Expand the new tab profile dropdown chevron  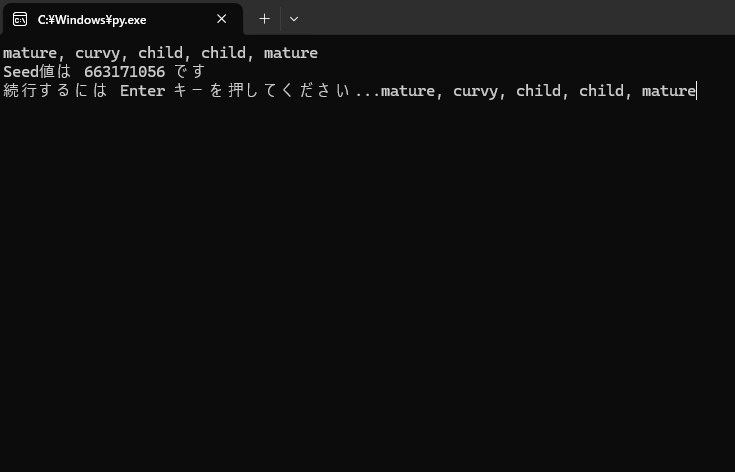tap(293, 19)
